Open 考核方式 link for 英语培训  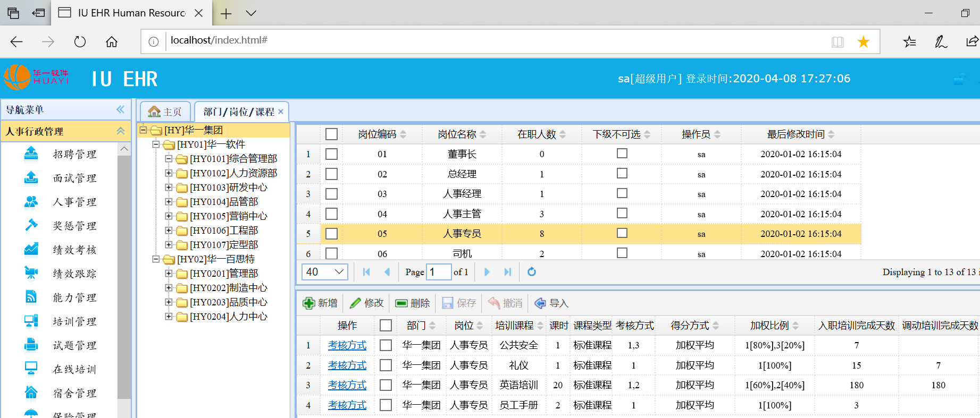click(347, 385)
